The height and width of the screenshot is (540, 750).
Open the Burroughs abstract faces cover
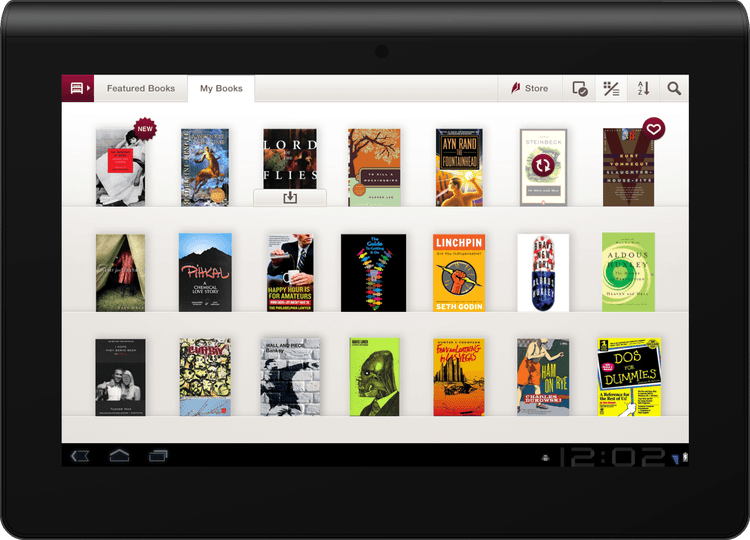205,377
